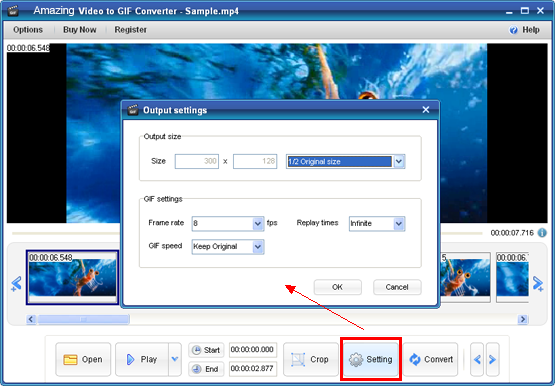Set the Start point with clock icon
The width and height of the screenshot is (555, 386).
pos(206,350)
